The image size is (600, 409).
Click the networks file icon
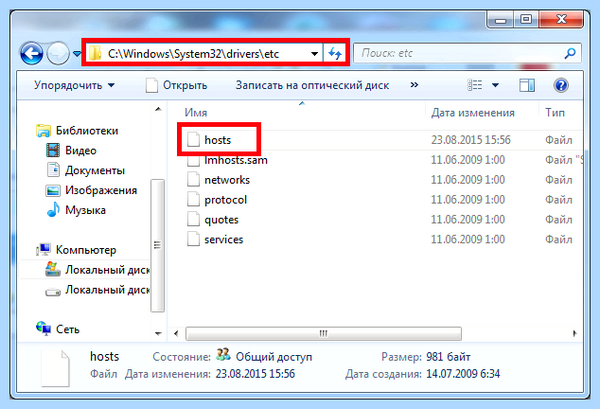click(x=193, y=180)
